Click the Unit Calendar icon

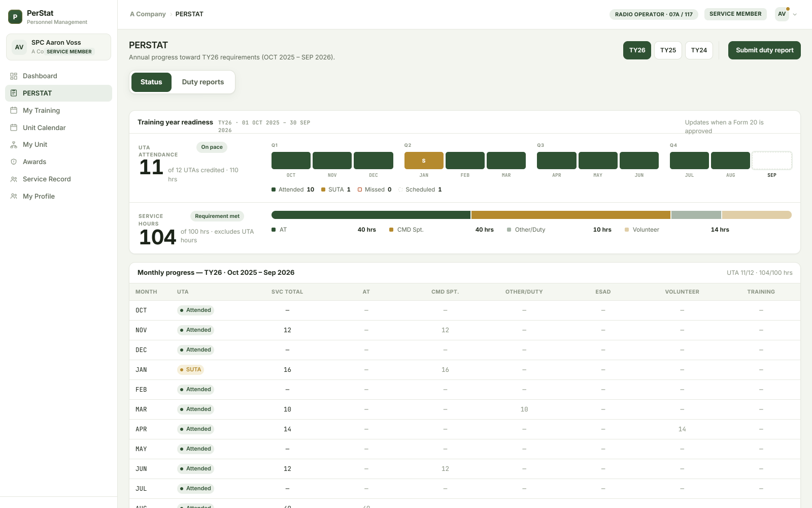pos(14,128)
